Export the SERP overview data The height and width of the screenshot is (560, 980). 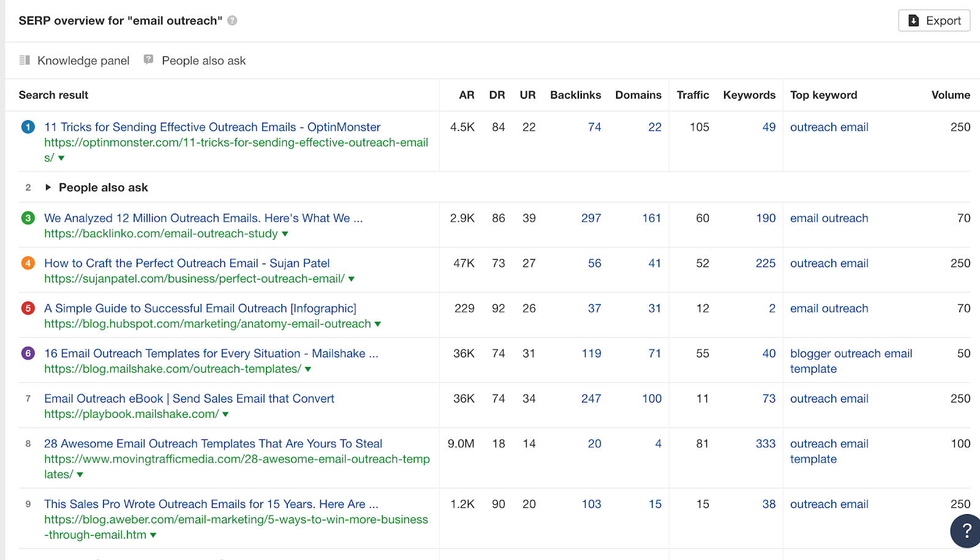point(934,21)
